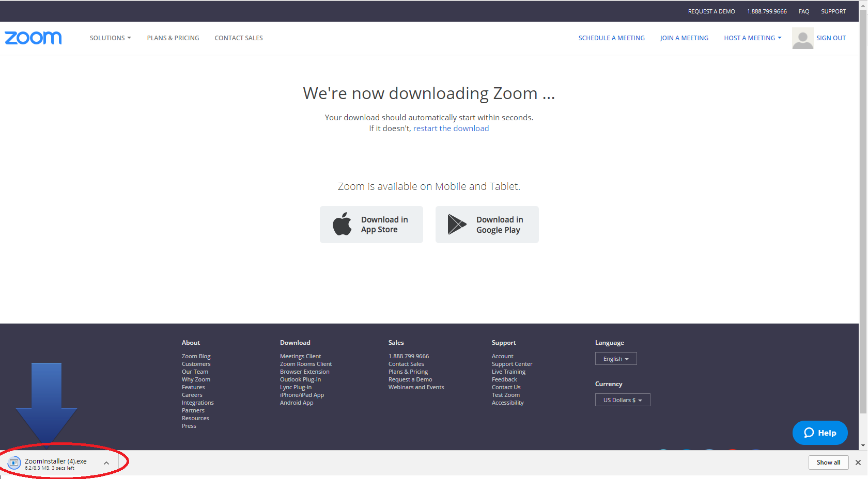Image resolution: width=868 pixels, height=479 pixels.
Task: Open Request a Demo in top bar
Action: click(711, 11)
